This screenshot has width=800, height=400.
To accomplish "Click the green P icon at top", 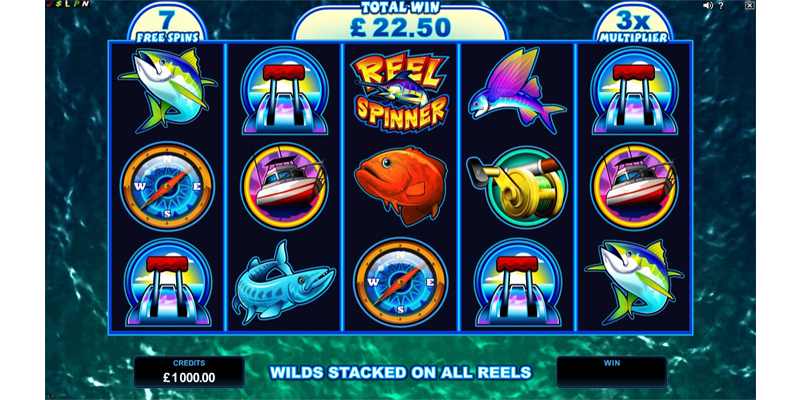I will pos(77,4).
